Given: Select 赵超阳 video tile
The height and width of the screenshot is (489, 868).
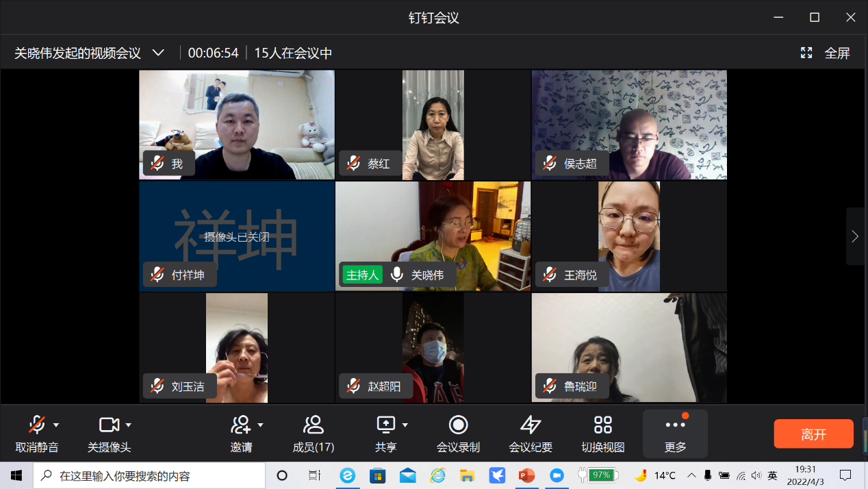Looking at the screenshot, I should tap(433, 348).
